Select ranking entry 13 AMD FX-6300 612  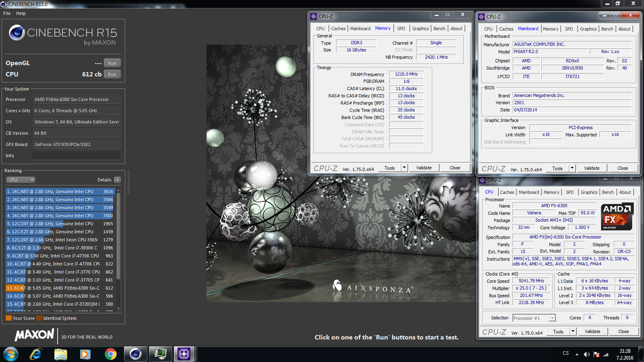tap(60, 288)
